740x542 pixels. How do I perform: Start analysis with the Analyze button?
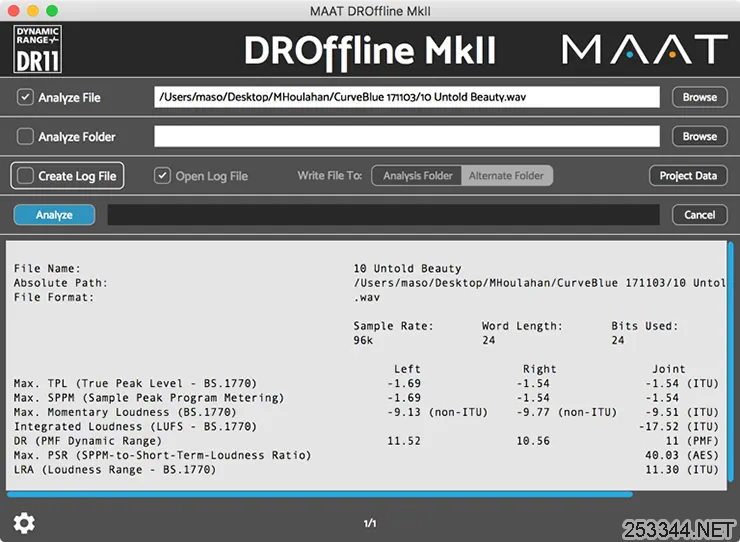(54, 215)
